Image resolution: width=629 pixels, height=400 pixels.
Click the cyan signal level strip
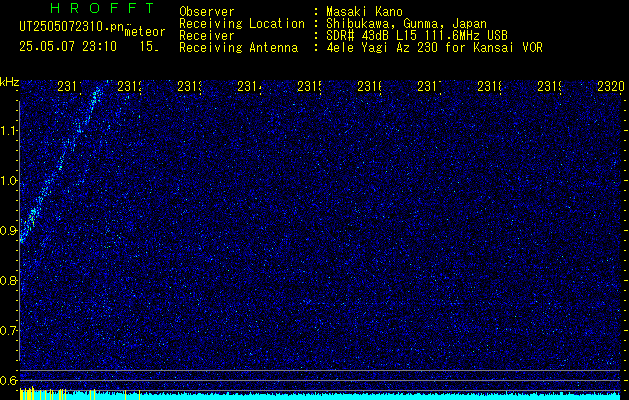click(321, 397)
